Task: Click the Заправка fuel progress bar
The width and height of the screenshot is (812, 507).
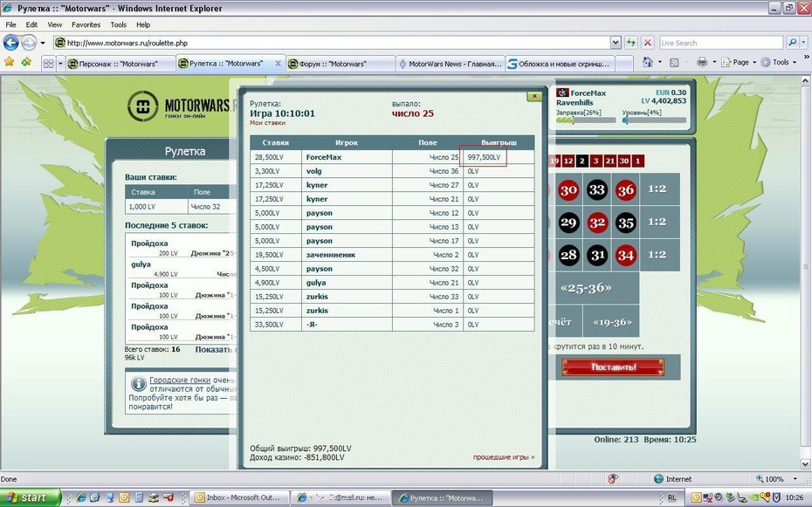Action: tap(586, 120)
